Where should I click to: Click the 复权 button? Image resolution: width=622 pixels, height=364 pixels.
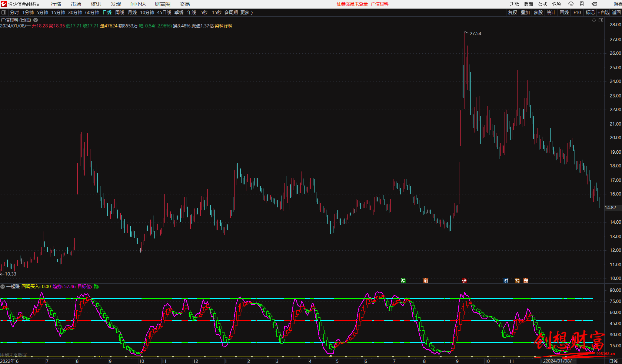click(513, 13)
